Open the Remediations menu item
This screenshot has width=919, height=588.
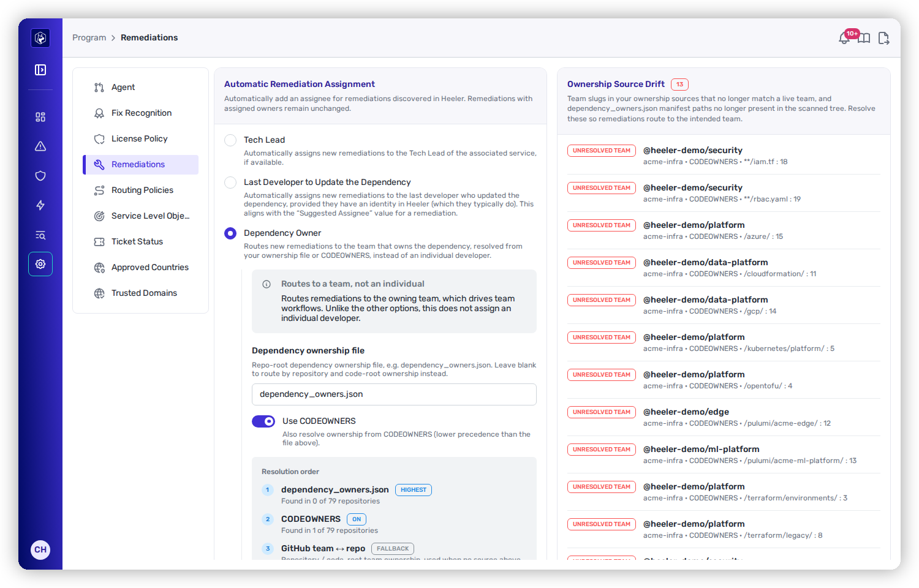[141, 165]
